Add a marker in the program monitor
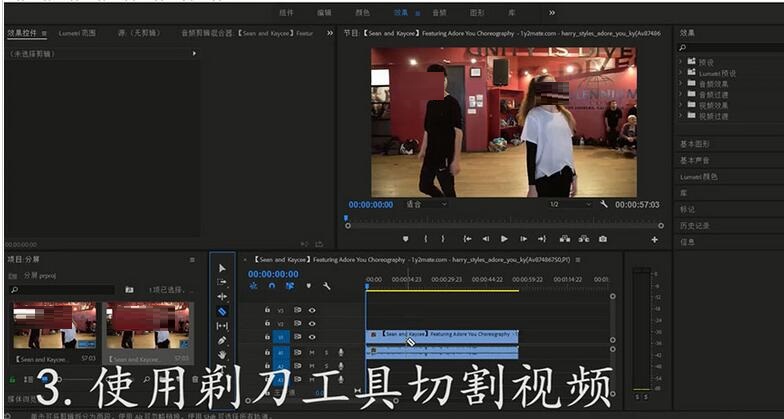This screenshot has height=419, width=784. tap(405, 239)
